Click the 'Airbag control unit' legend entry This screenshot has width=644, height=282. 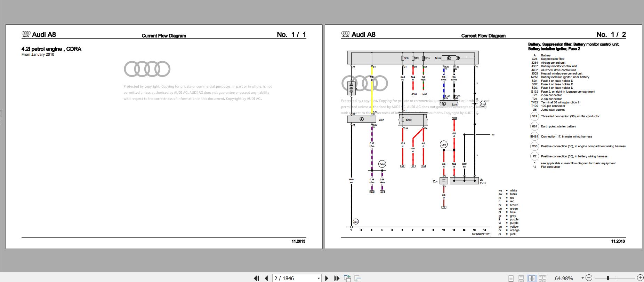click(553, 63)
